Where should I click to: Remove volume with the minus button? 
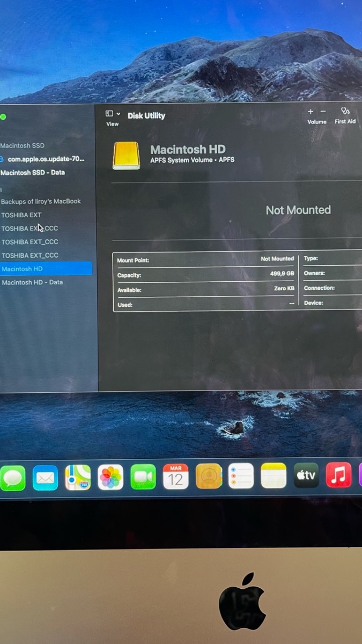(x=323, y=112)
